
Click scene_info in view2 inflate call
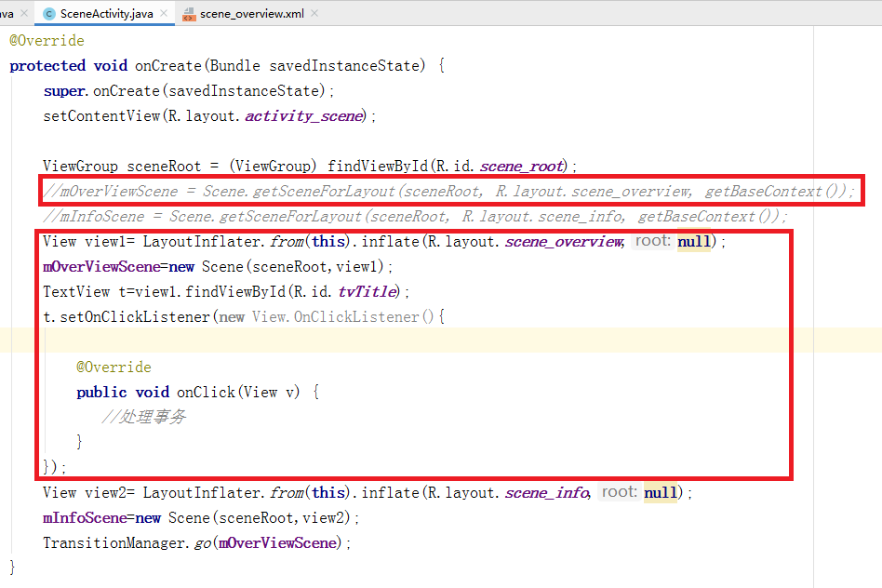point(547,493)
